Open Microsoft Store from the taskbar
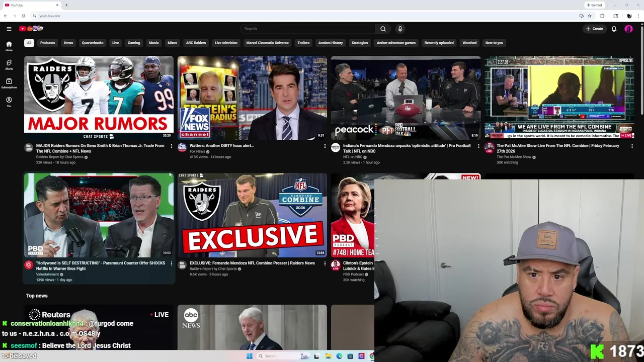The image size is (644, 362). click(x=350, y=356)
